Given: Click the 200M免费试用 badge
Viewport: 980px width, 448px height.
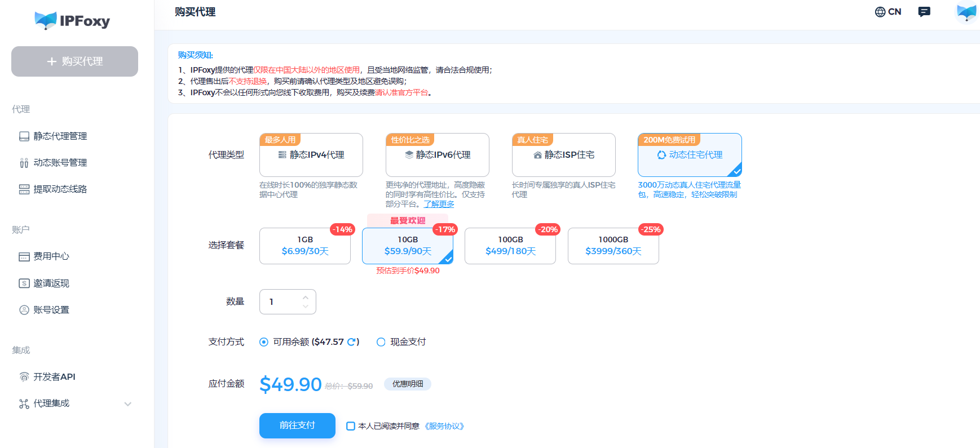Looking at the screenshot, I should 669,140.
